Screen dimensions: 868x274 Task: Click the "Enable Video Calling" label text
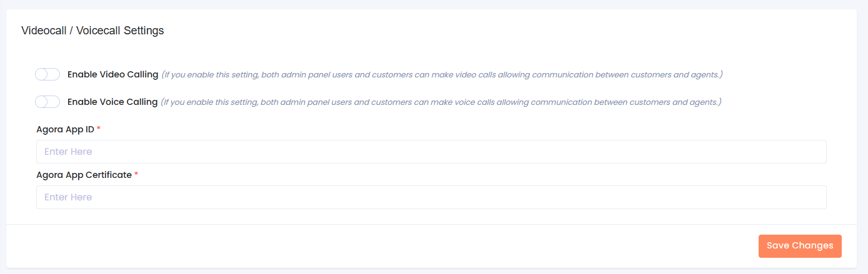coord(112,75)
